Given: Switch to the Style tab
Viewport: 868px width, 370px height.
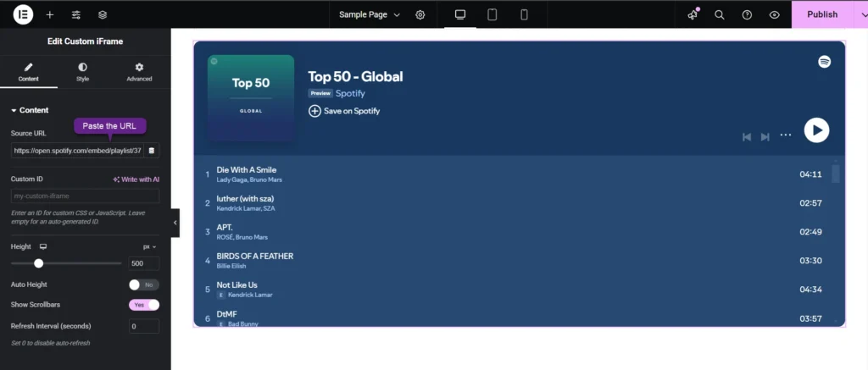Looking at the screenshot, I should (82, 72).
